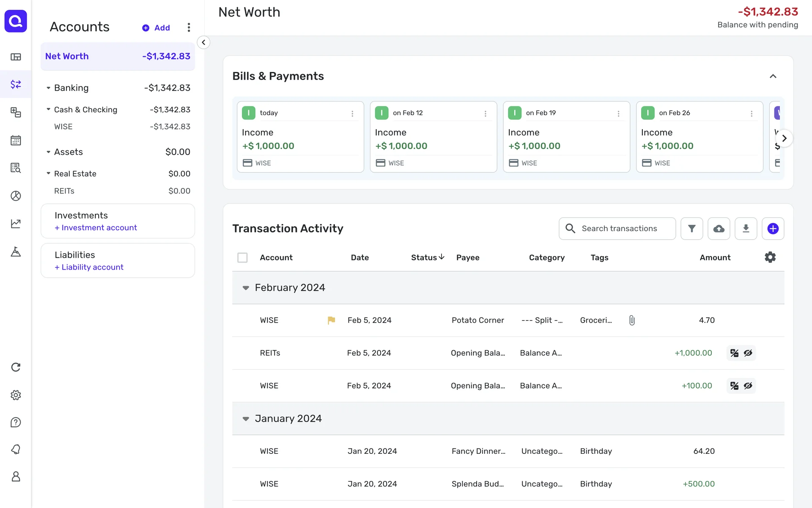Collapse the Bills & Payments section
The image size is (812, 508).
click(x=773, y=76)
